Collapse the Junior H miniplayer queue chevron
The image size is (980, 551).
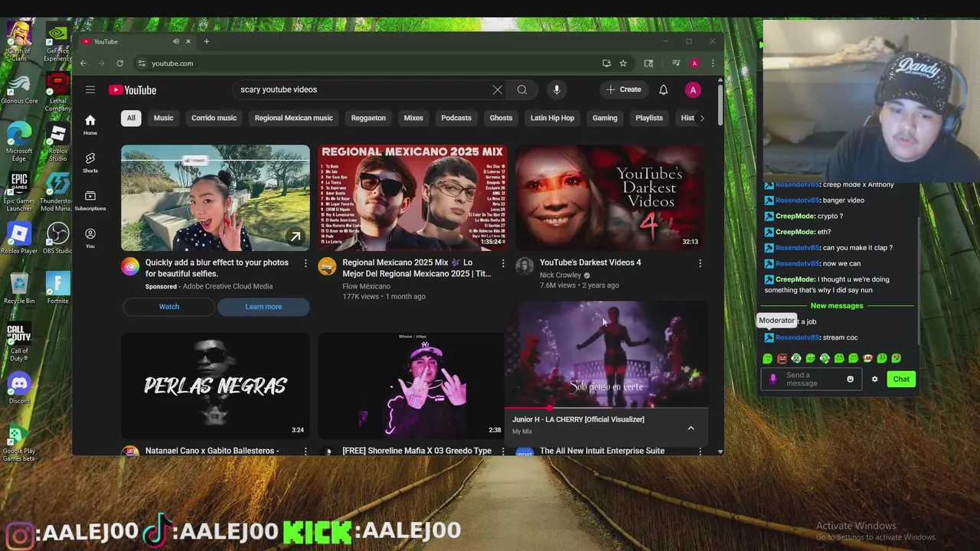coord(691,428)
